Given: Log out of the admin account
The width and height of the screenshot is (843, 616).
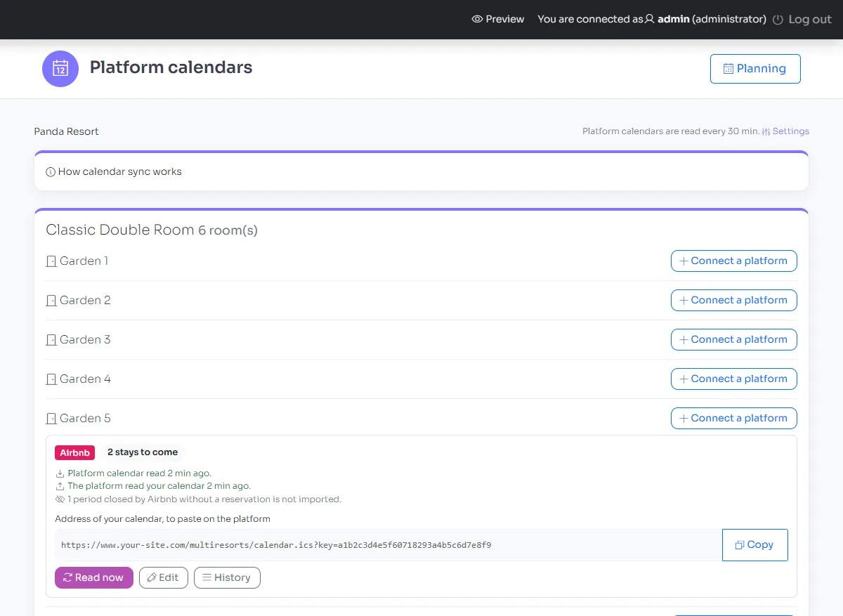Looking at the screenshot, I should point(802,20).
